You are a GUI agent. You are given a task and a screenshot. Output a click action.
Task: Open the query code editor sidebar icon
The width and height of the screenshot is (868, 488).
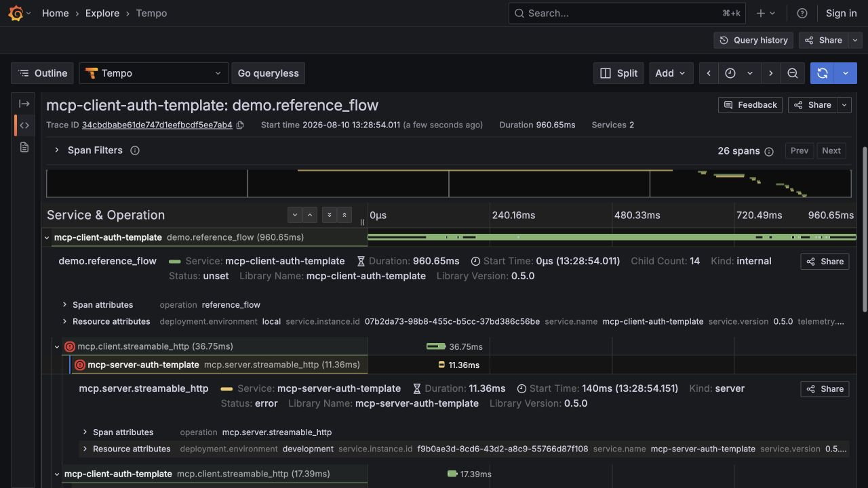[24, 125]
